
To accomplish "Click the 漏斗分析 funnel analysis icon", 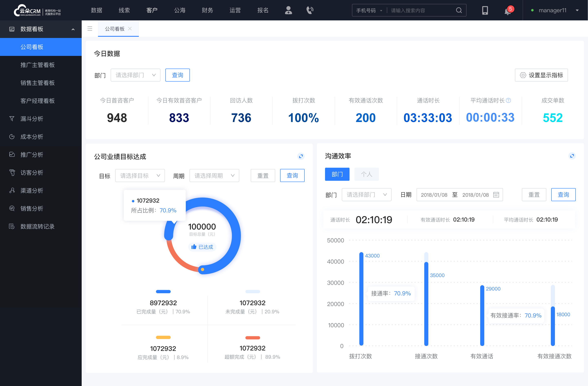I will (x=11, y=119).
